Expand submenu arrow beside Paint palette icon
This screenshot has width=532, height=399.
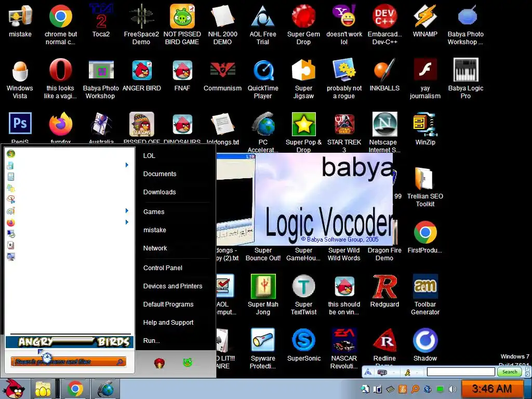point(127,211)
